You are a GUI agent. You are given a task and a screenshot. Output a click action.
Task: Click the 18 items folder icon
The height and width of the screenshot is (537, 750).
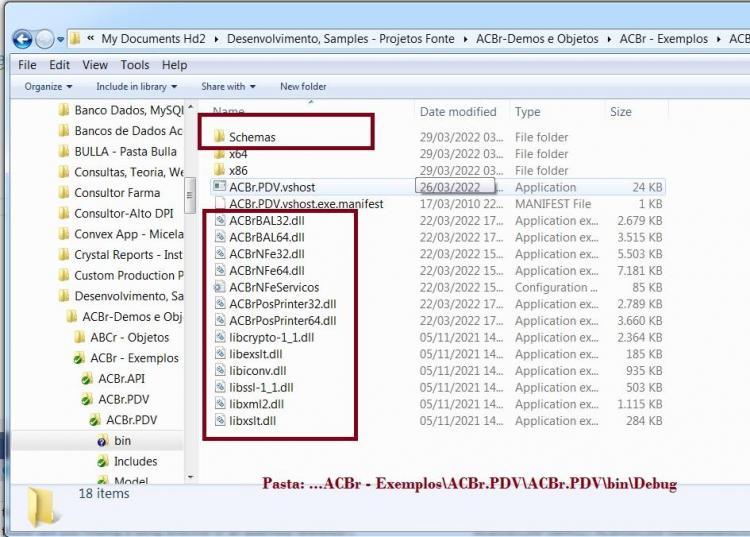(x=42, y=507)
